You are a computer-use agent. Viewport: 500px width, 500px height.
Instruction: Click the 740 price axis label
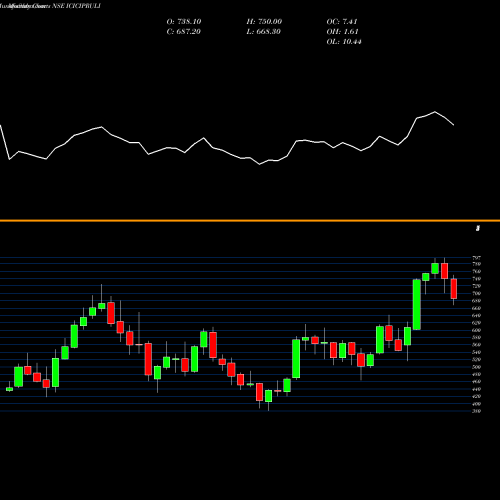click(476, 279)
